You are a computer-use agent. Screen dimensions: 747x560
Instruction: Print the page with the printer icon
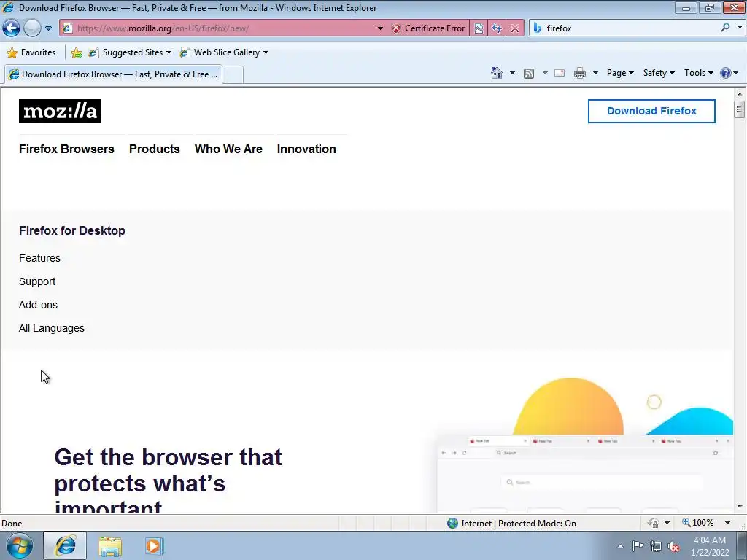[x=580, y=73]
